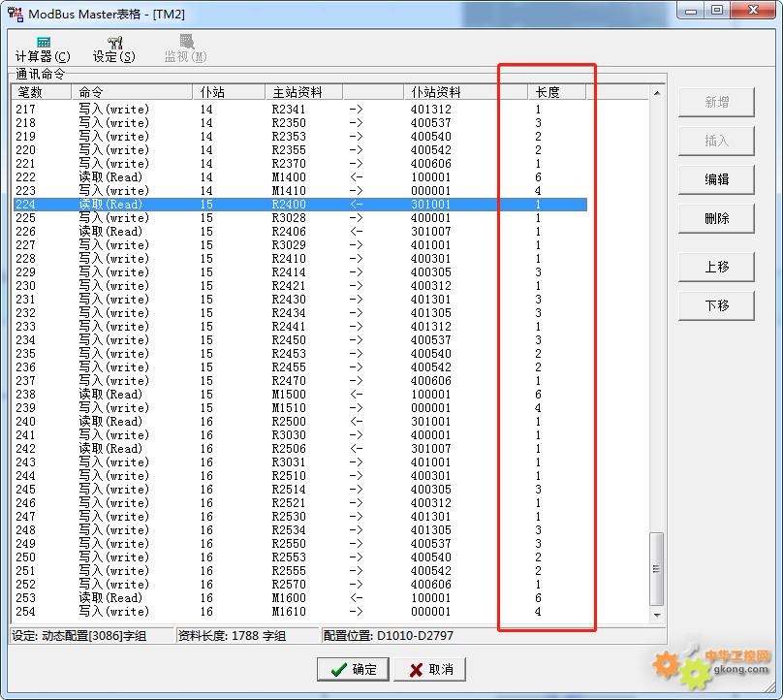Select row 249 with R2550
This screenshot has height=700, width=783.
point(299,544)
